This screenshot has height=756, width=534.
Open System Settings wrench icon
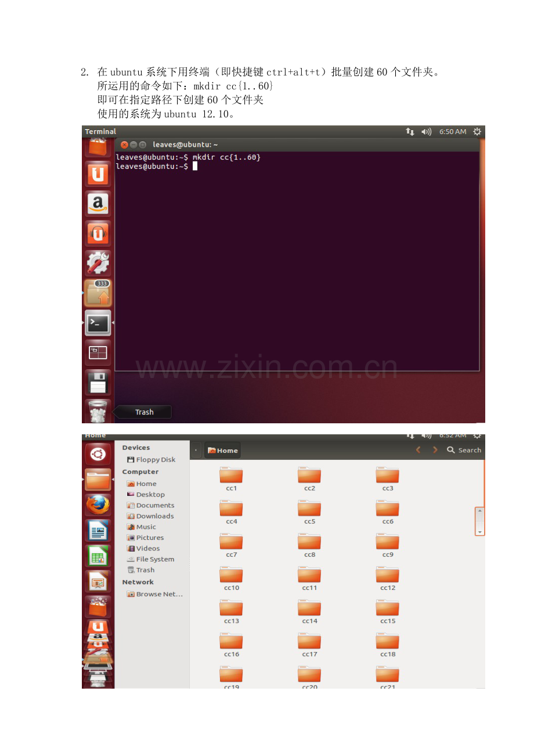[98, 263]
